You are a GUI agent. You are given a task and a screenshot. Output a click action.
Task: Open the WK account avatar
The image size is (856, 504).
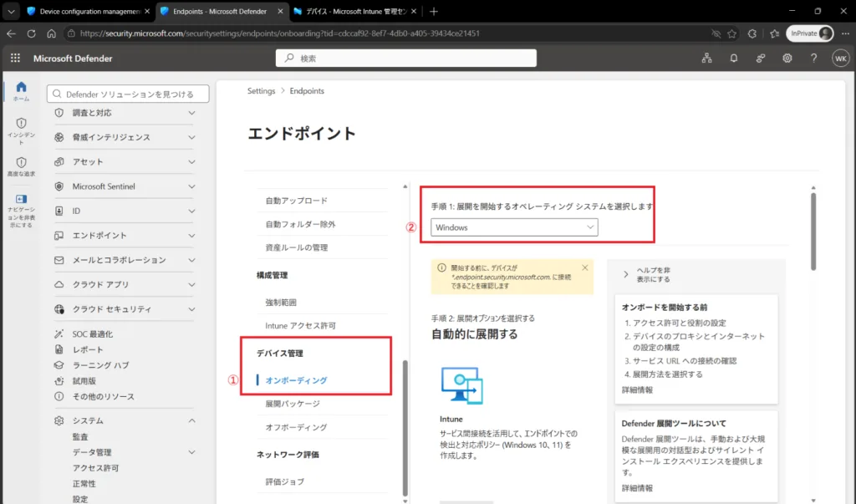click(840, 59)
